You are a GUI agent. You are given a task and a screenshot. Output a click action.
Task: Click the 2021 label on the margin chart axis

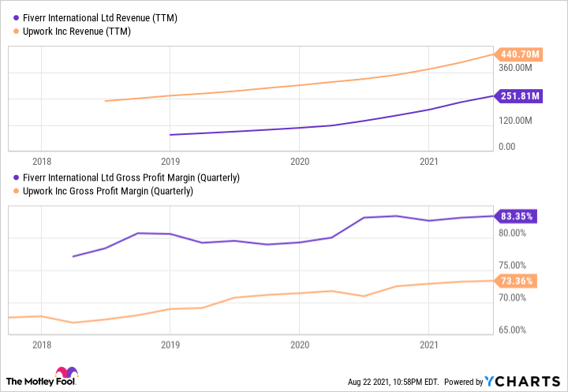pos(428,345)
